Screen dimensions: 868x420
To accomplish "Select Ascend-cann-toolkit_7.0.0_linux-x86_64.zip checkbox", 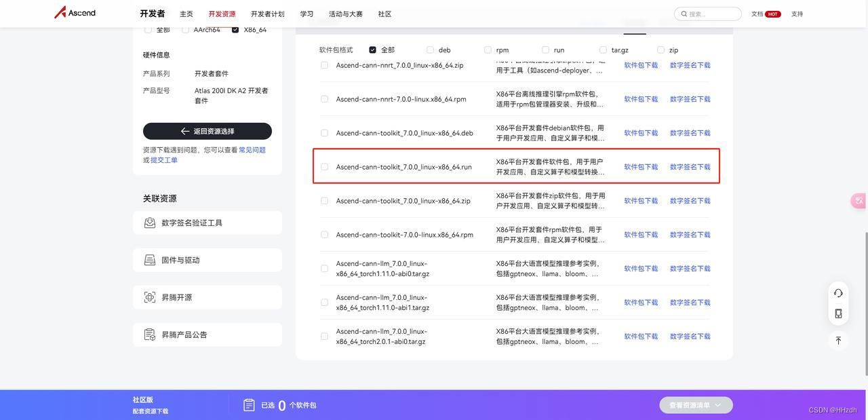I will (x=324, y=201).
